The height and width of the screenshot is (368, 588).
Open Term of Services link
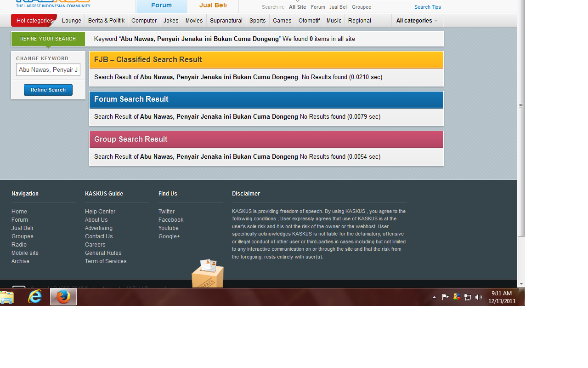click(106, 261)
